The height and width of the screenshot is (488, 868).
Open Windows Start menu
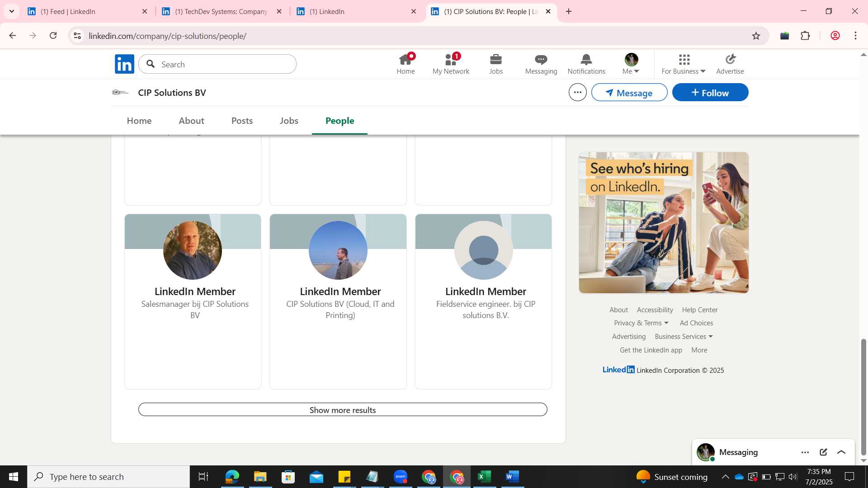[x=13, y=477]
